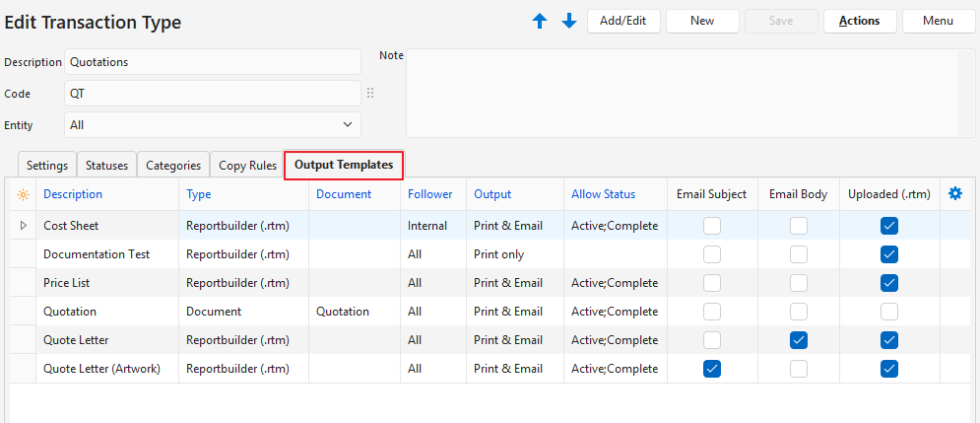This screenshot has width=980, height=423.
Task: Switch to the Copy Rules tab
Action: [247, 166]
